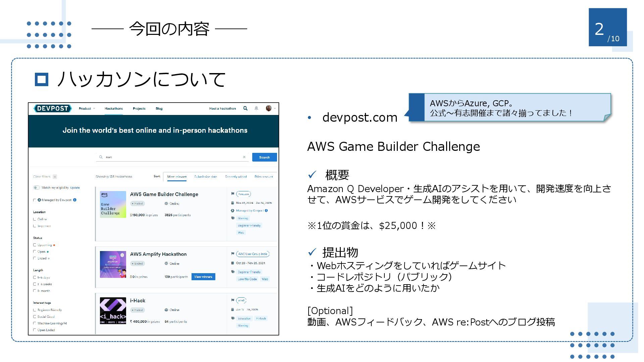Open the notifications bell icon
644x362 pixels.
coord(256,108)
